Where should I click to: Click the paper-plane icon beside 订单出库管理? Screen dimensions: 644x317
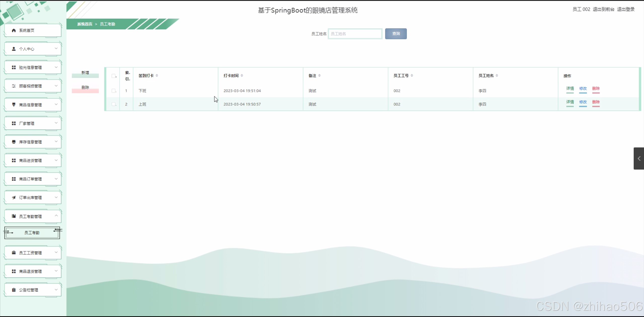coord(14,197)
